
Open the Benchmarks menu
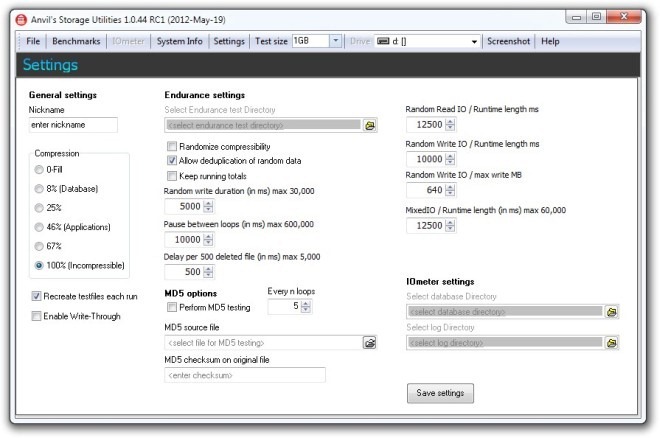pyautogui.click(x=75, y=41)
